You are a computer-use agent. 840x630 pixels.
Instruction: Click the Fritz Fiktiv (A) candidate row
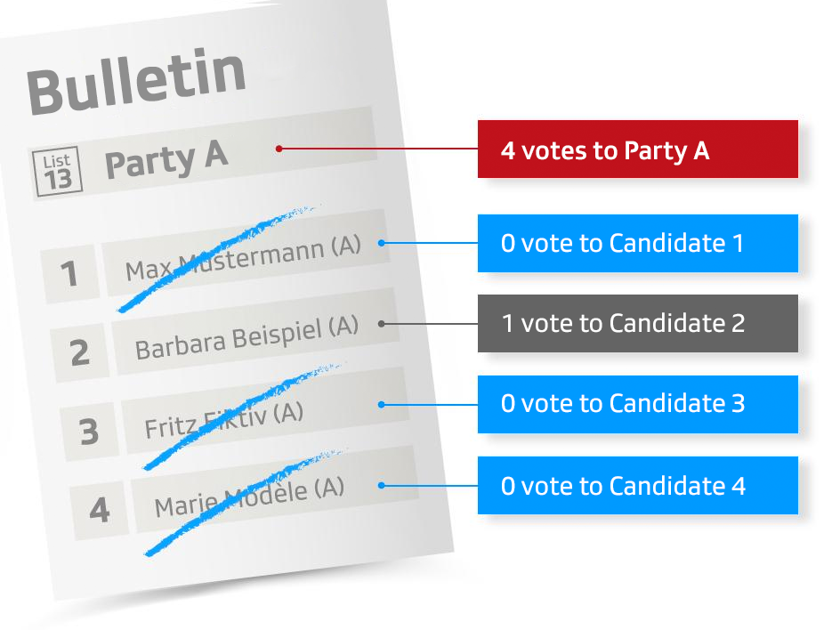224,420
